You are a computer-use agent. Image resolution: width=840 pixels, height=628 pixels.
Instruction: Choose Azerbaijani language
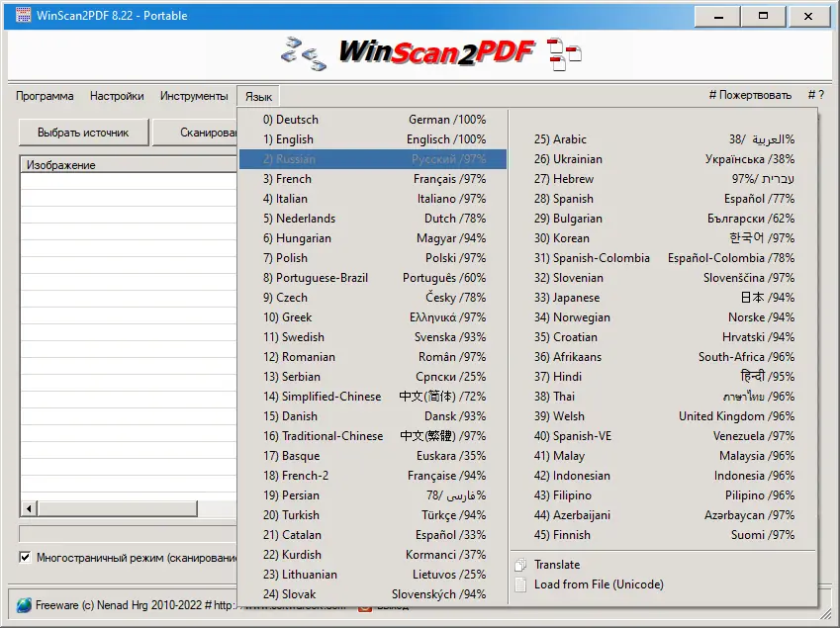coord(663,515)
